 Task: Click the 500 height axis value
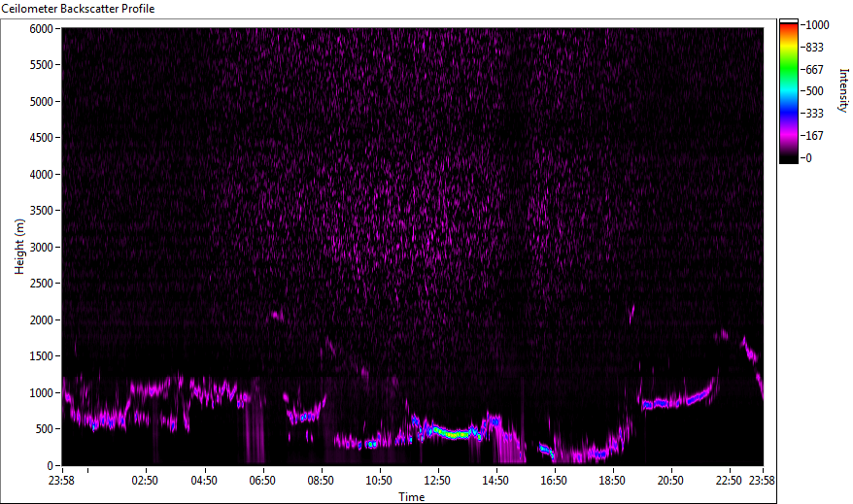pos(45,429)
